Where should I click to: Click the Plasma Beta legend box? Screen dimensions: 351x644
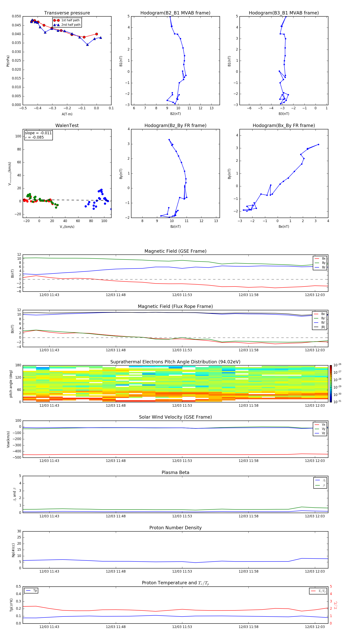pos(320,483)
